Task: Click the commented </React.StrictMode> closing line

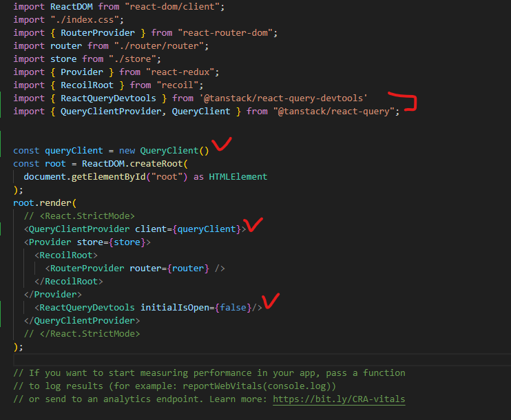Action: (x=82, y=334)
